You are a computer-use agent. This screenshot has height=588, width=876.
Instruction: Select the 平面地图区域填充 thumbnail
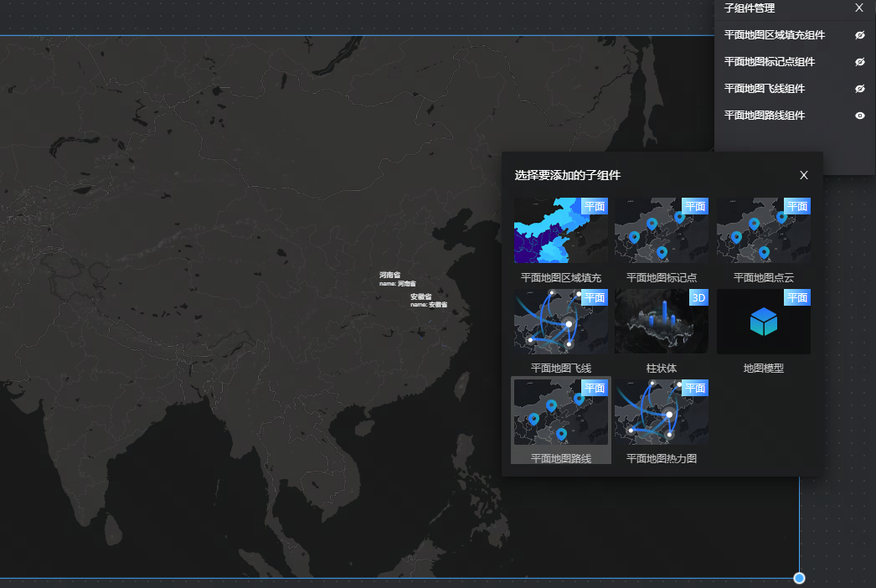pos(560,230)
